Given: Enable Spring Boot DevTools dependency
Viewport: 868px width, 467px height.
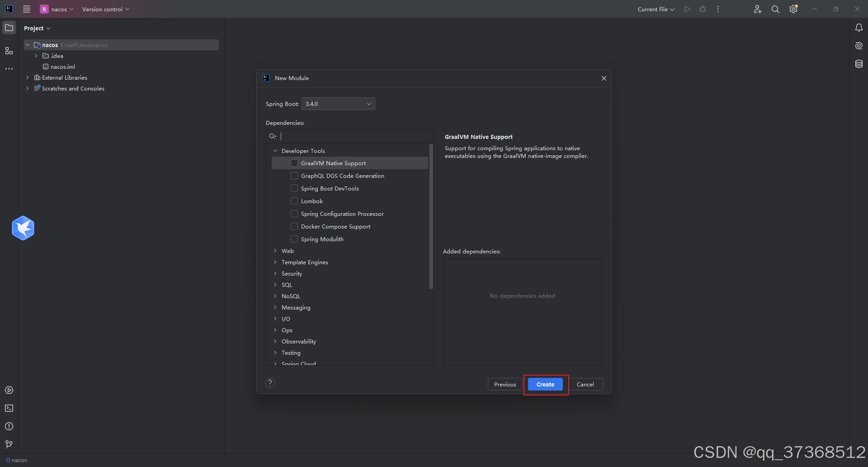Looking at the screenshot, I should [294, 188].
